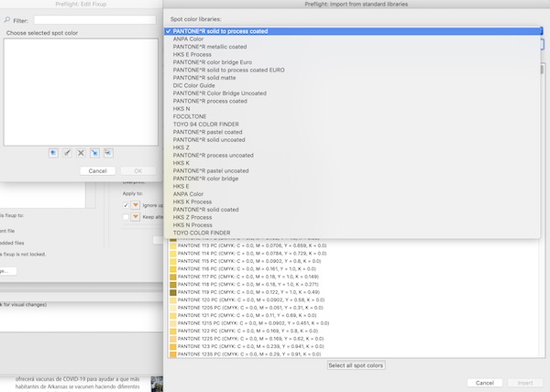
Task: Toggle the checked 'Ignore' checkbox
Action: click(x=126, y=205)
